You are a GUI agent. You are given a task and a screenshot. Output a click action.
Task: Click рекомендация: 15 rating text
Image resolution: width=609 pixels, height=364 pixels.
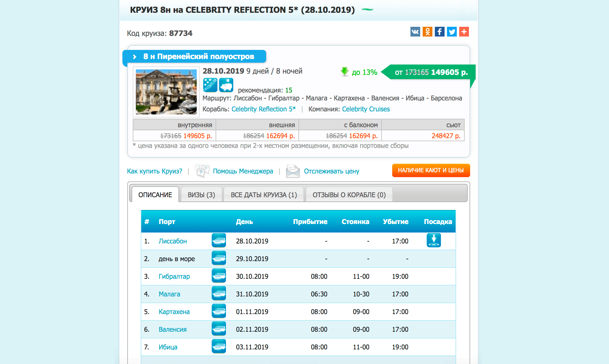pos(265,90)
